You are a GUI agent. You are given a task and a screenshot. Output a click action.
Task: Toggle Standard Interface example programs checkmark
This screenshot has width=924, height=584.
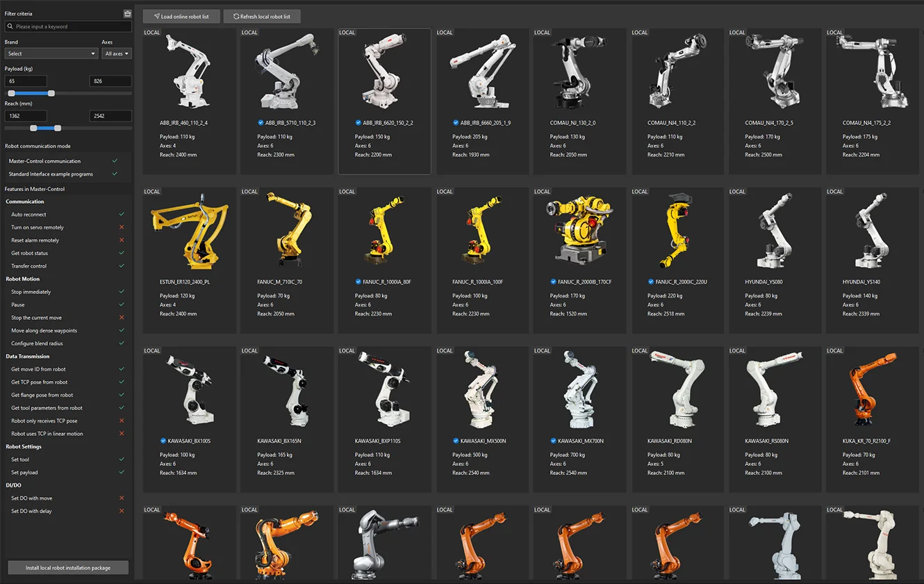[x=115, y=174]
